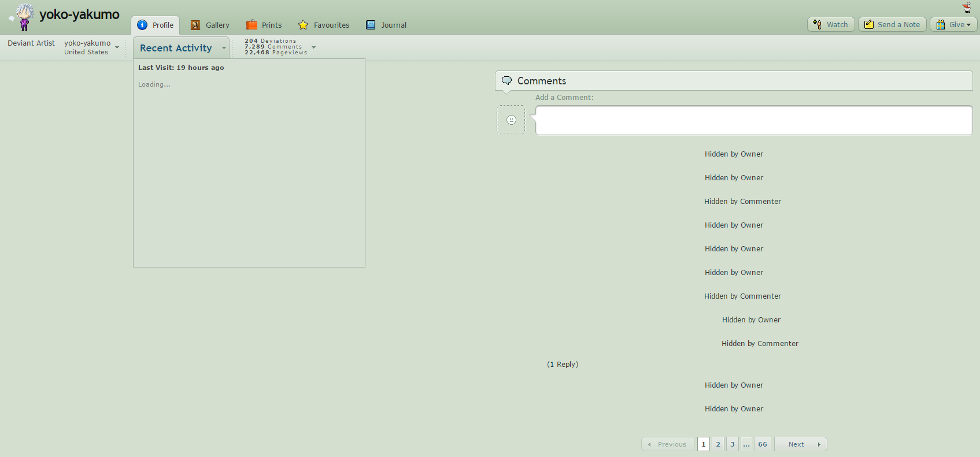Image resolution: width=980 pixels, height=457 pixels.
Task: Go to comments page 2
Action: pos(718,444)
